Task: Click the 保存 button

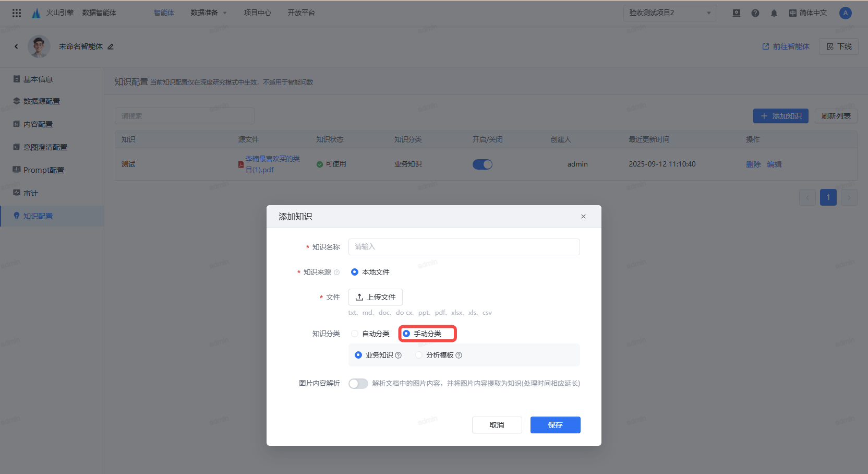Action: pyautogui.click(x=556, y=425)
